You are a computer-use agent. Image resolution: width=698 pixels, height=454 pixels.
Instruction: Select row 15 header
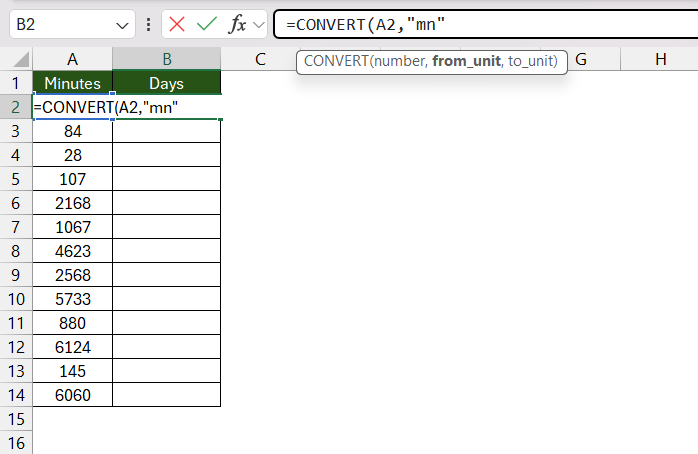pyautogui.click(x=16, y=419)
